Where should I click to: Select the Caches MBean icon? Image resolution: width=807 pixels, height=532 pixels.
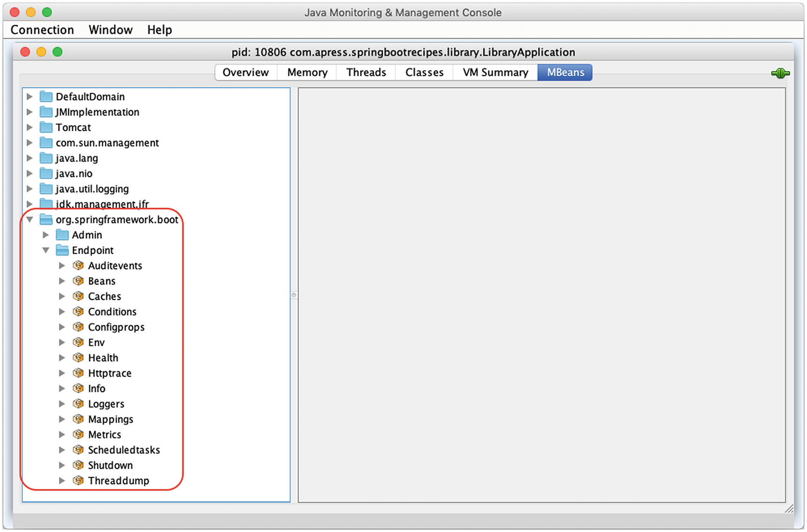pos(78,296)
